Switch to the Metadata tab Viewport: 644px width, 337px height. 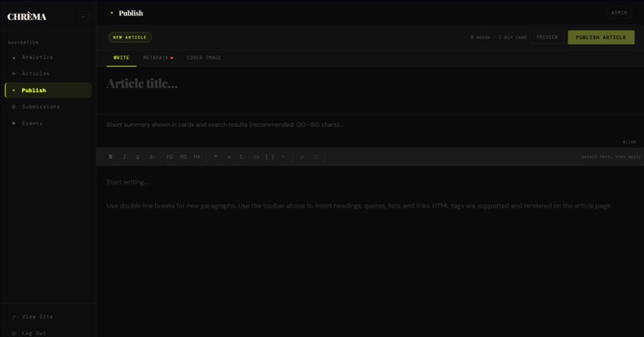pyautogui.click(x=157, y=57)
